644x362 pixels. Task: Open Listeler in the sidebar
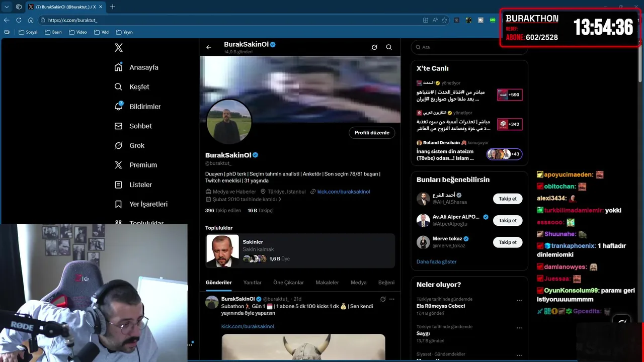(133, 185)
